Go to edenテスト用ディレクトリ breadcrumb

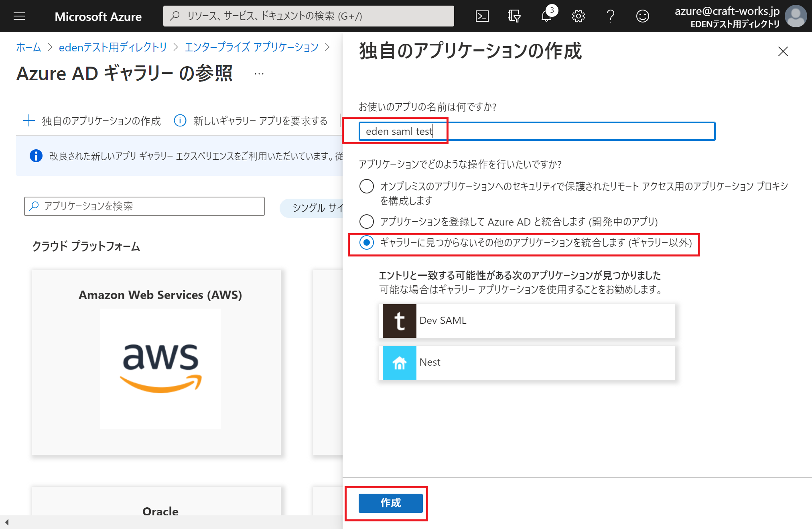(113, 47)
